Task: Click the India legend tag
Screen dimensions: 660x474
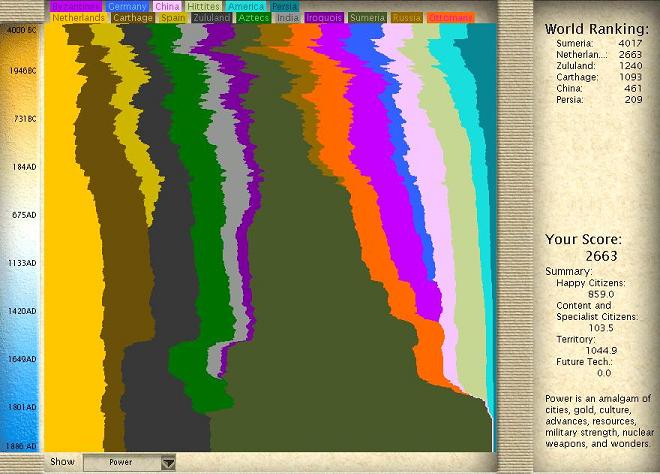Action: pos(288,18)
